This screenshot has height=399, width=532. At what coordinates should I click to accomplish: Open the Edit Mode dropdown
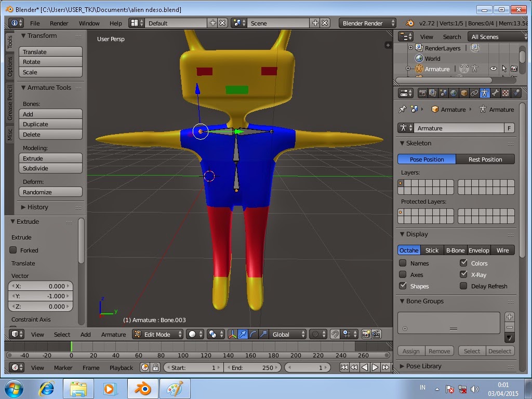coord(158,335)
